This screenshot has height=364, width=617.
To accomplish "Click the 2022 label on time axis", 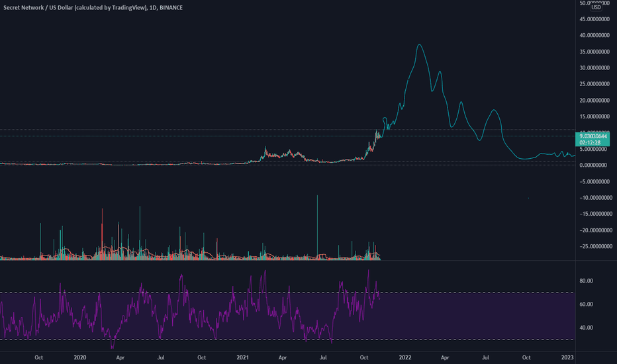I will click(x=405, y=357).
